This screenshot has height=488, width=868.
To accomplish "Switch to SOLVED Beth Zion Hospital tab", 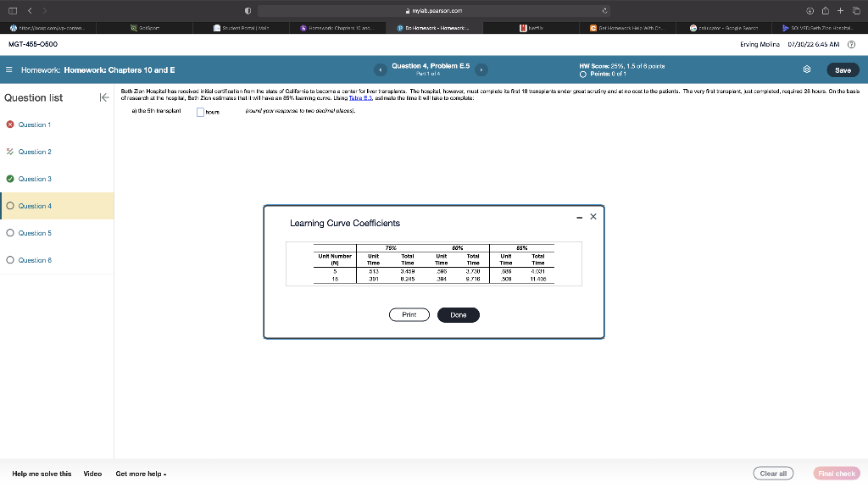I will click(x=820, y=28).
